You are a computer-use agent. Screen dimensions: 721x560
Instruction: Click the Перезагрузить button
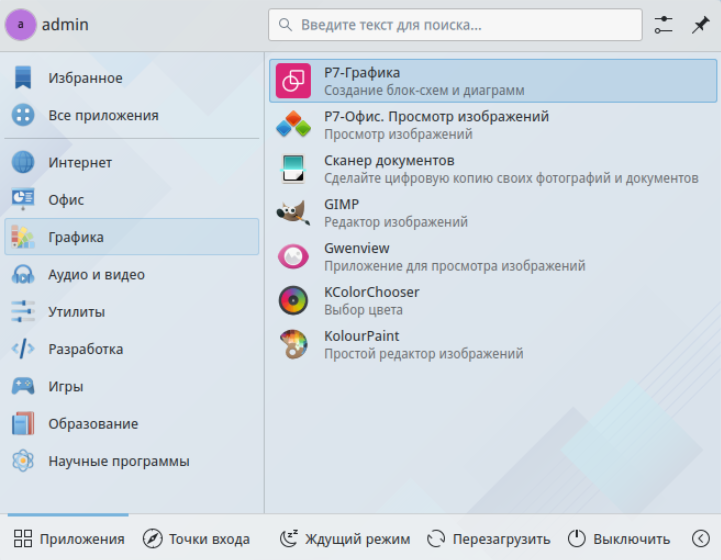point(488,538)
